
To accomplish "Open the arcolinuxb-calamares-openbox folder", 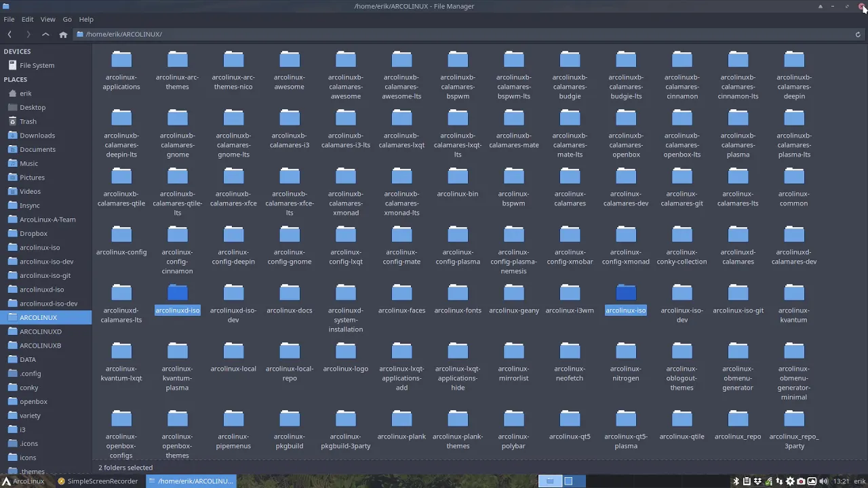I will pyautogui.click(x=626, y=134).
